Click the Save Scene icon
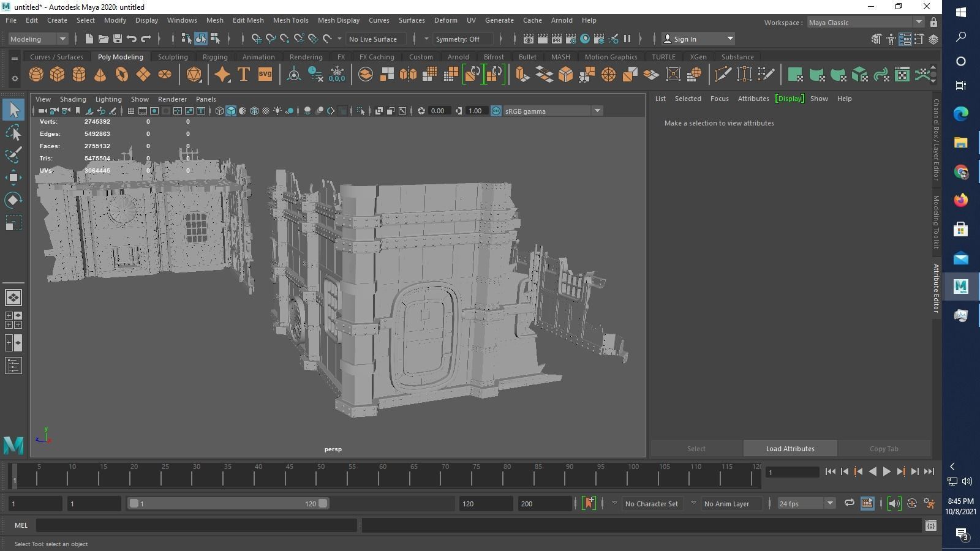This screenshot has height=551, width=980. [x=118, y=39]
